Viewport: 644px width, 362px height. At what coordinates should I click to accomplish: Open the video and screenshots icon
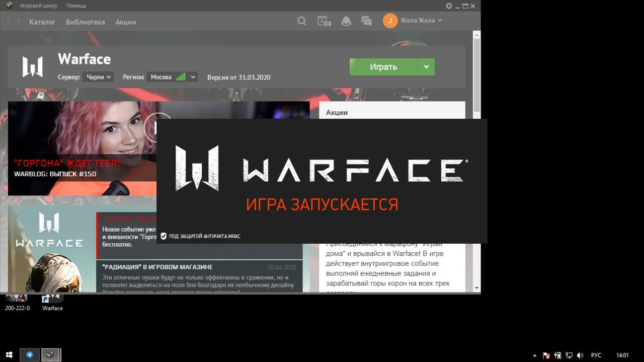tap(324, 21)
